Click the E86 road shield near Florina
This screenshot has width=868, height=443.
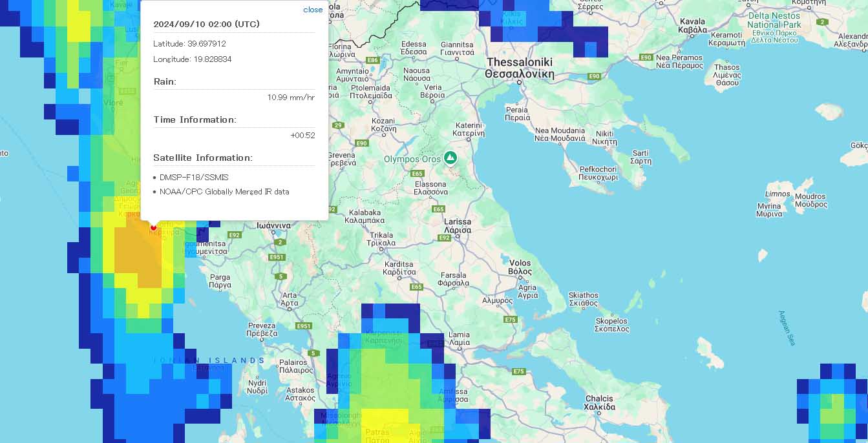pyautogui.click(x=372, y=60)
